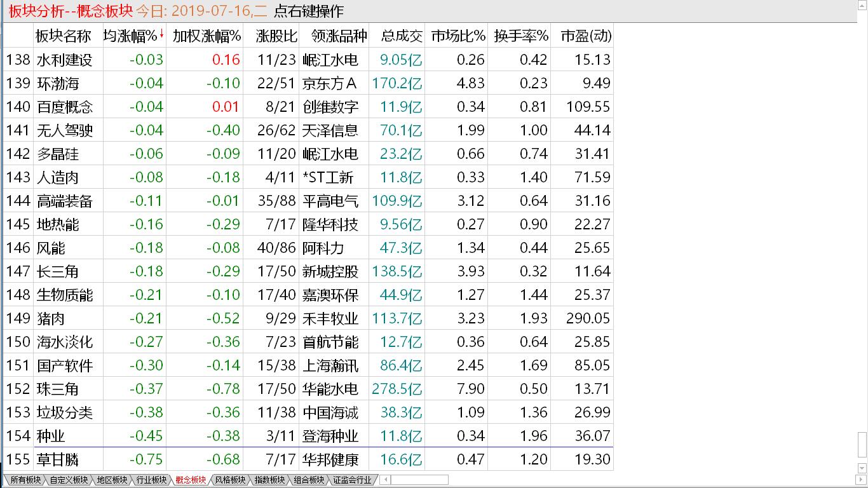
Task: Click the 多晶硅 sector name
Action: tap(58, 154)
